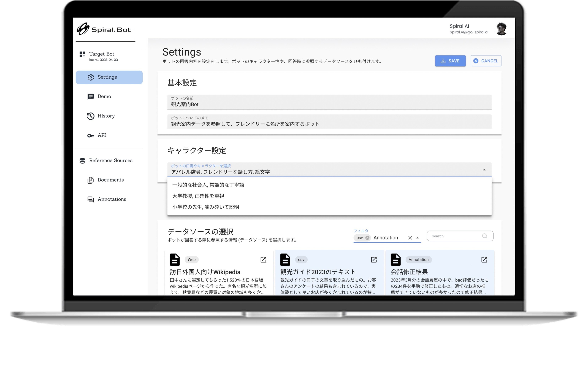Remove the csv filter tag
This screenshot has height=383, width=588.
coord(368,238)
